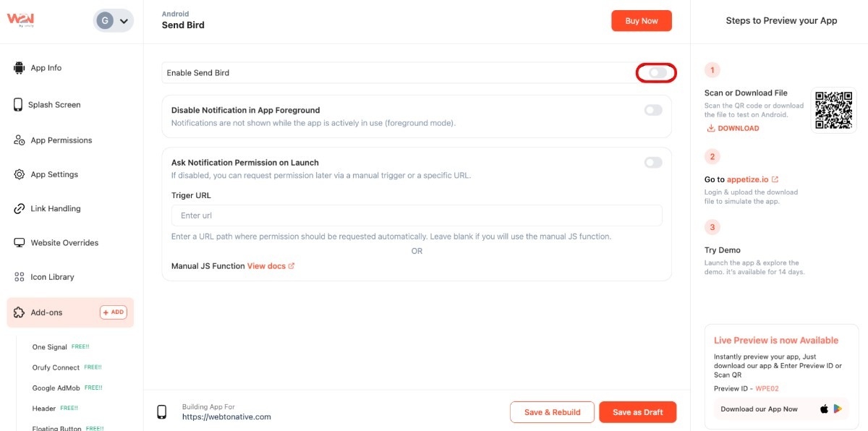The width and height of the screenshot is (868, 431).
Task: Toggle Disable Notification in App Foreground
Action: click(x=653, y=111)
